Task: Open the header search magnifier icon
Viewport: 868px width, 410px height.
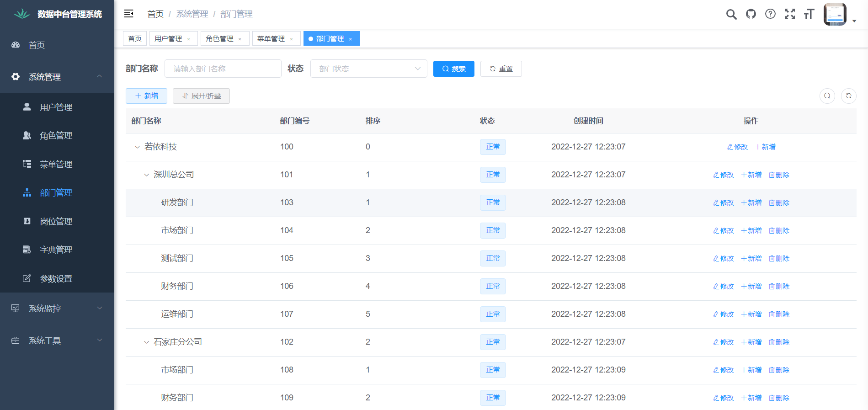Action: [731, 14]
